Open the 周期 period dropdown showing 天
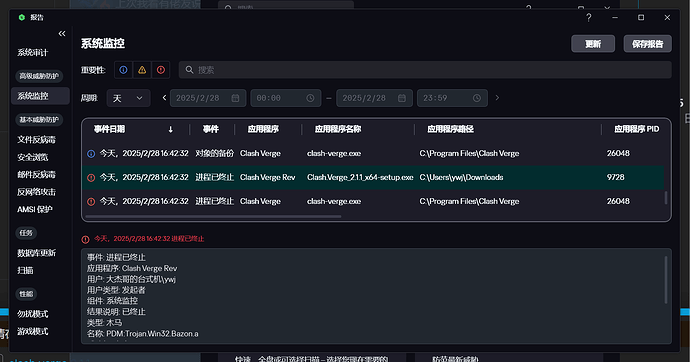 [128, 98]
